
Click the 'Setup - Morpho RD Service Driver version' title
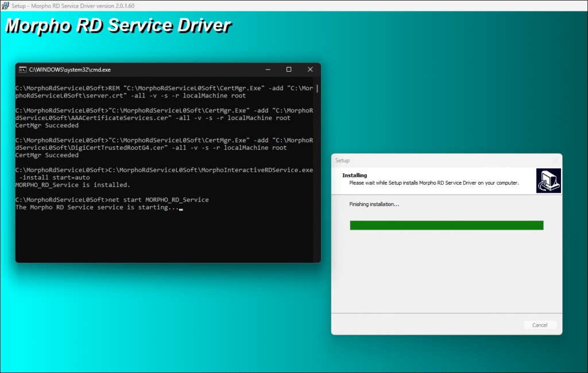coord(73,6)
